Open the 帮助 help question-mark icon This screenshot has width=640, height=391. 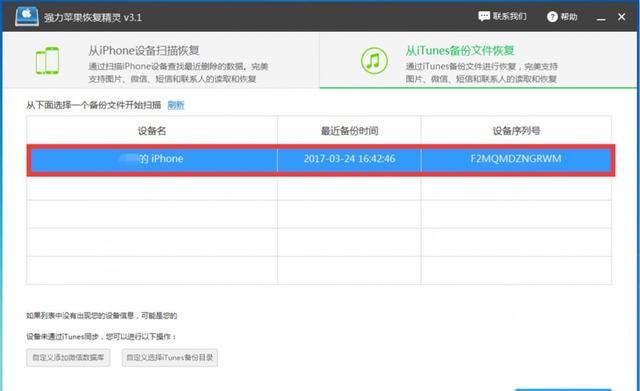(x=552, y=17)
